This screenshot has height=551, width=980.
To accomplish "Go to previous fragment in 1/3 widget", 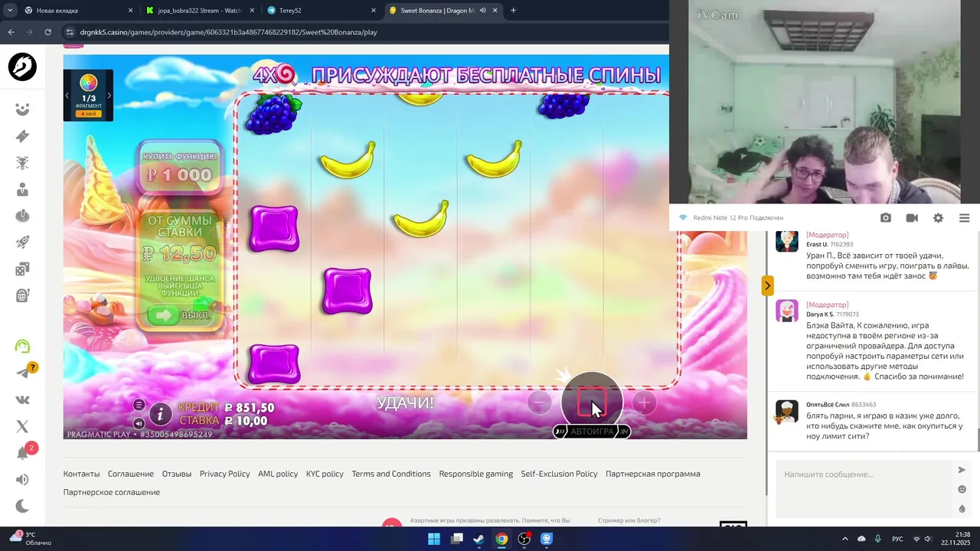I will (x=67, y=96).
